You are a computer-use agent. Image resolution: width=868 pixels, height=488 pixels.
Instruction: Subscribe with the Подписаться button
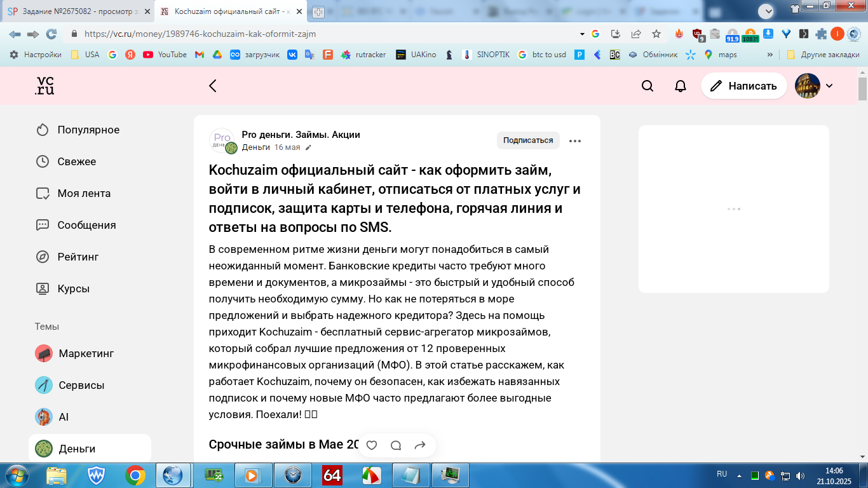(x=528, y=140)
